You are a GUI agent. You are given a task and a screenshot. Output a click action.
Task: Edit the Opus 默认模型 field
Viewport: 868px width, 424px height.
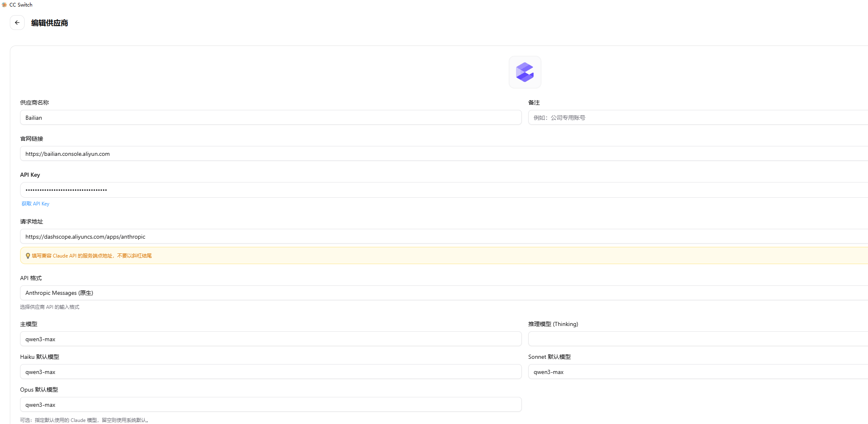pos(271,405)
